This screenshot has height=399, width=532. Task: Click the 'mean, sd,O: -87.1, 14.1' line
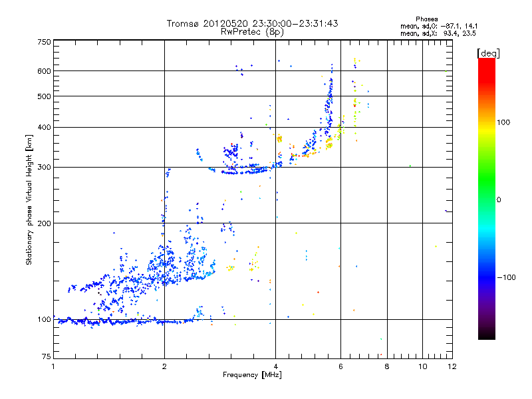pos(439,26)
